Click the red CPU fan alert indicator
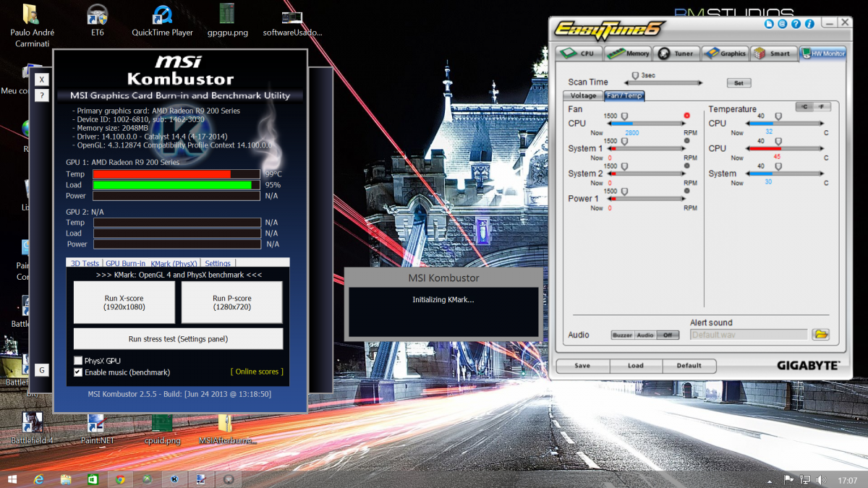Viewport: 868px width, 488px height. click(686, 116)
